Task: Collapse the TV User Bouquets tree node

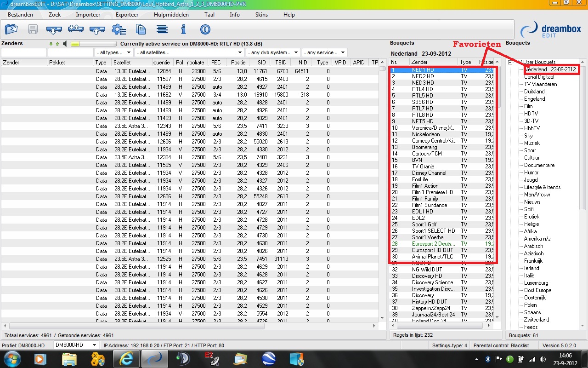Action: point(510,62)
